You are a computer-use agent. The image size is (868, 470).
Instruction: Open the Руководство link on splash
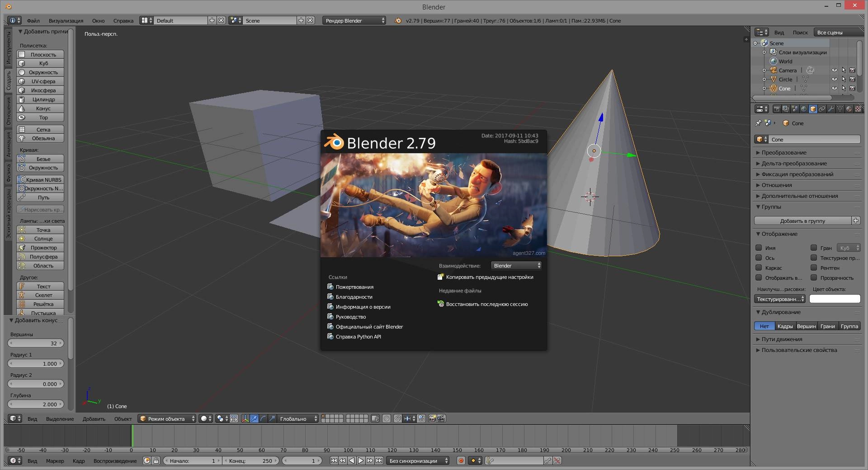coord(350,317)
